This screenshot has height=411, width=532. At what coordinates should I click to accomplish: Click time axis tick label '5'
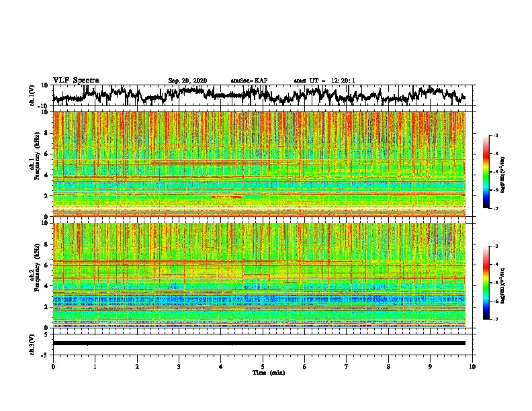click(x=263, y=367)
